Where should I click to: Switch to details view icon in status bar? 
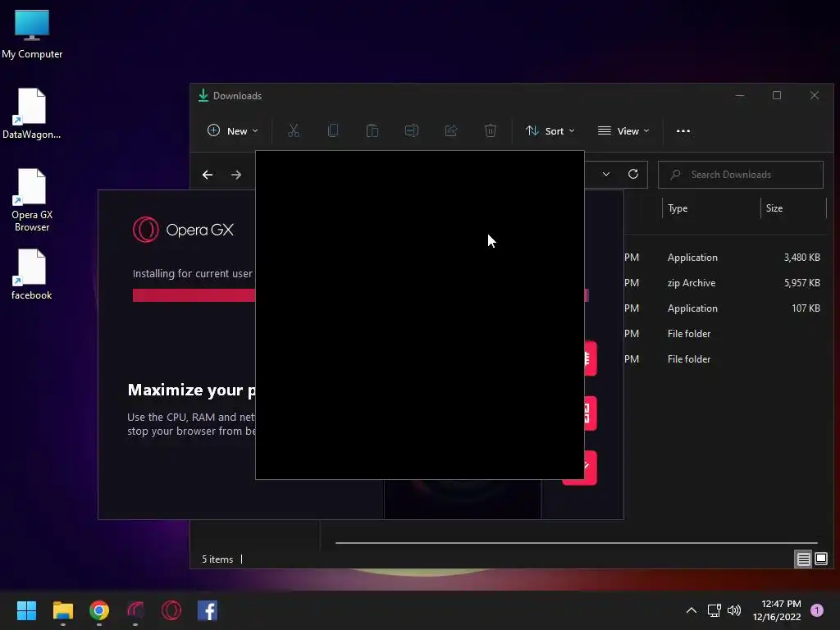coord(804,559)
